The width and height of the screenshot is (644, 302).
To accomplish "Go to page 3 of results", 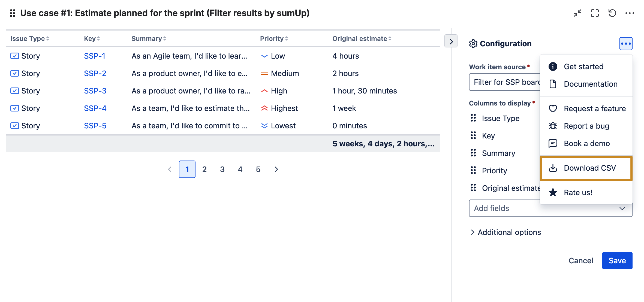I will pos(222,169).
